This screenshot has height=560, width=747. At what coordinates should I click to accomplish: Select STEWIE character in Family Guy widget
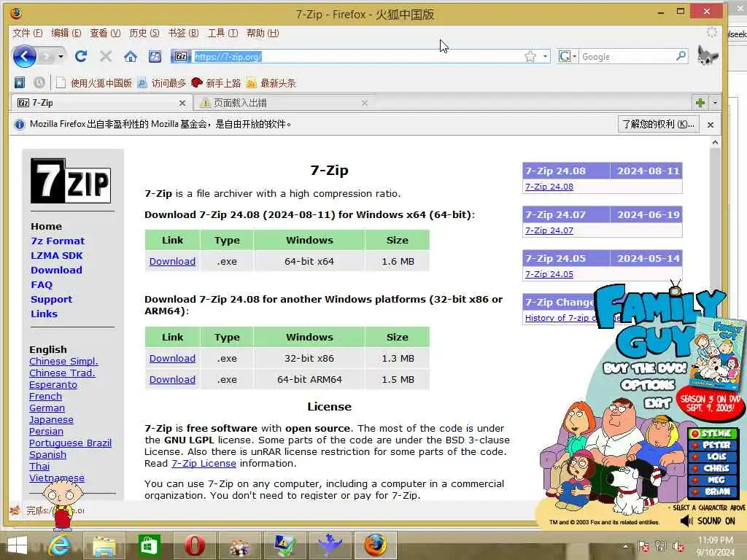[713, 433]
